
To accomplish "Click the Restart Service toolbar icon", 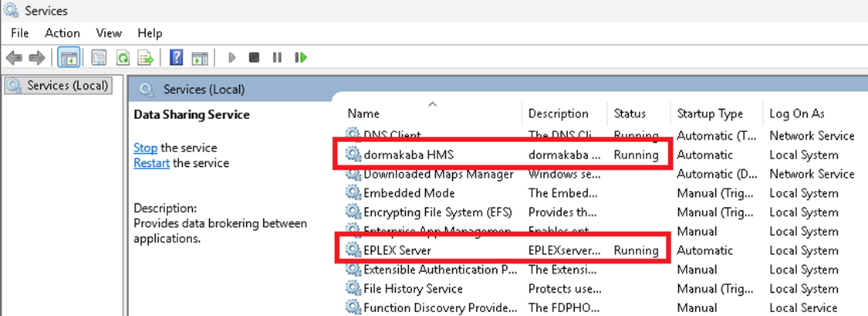I will pos(301,58).
